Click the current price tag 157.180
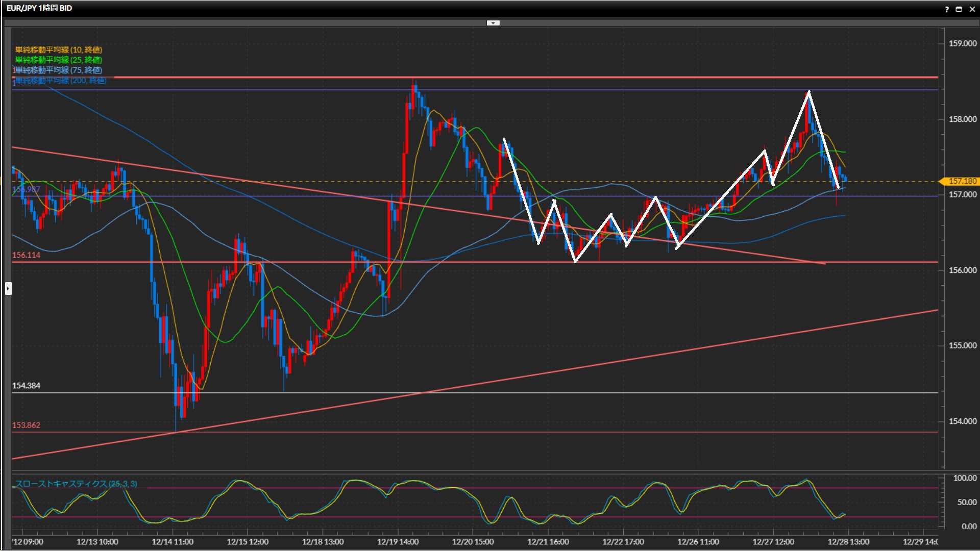Viewport: 980px width, 551px height. click(962, 181)
